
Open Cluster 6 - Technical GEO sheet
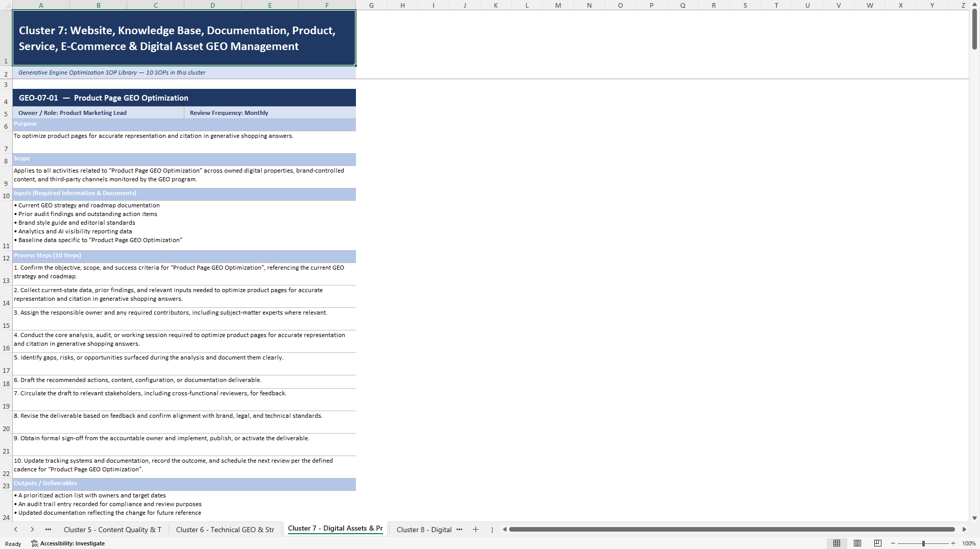click(x=225, y=530)
